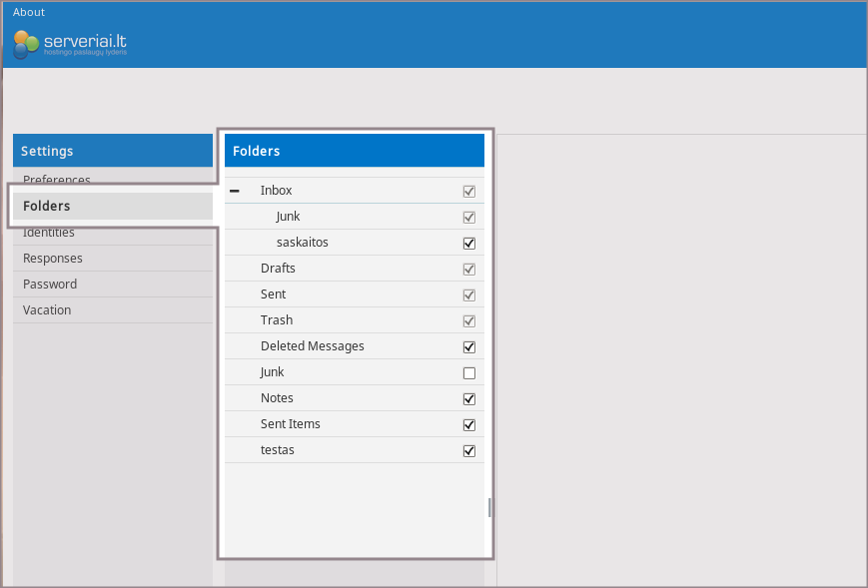Go to the Identities section
The width and height of the screenshot is (868, 588).
pyautogui.click(x=49, y=233)
